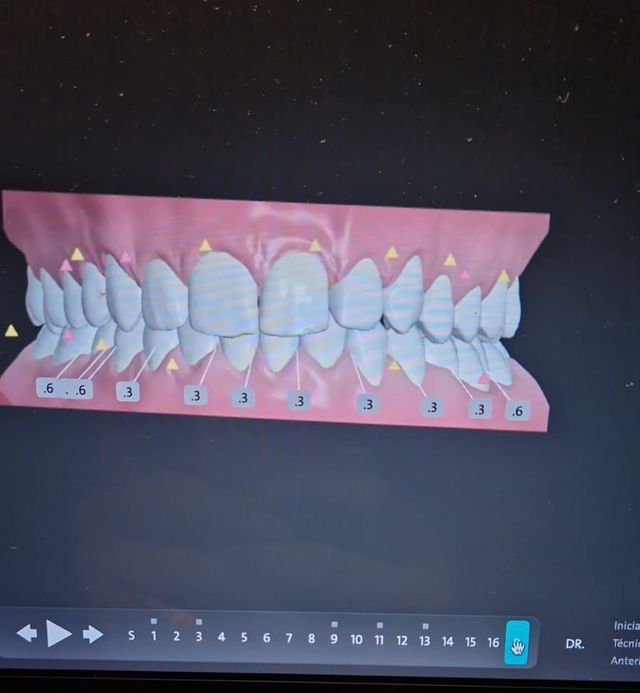Click the leftmost .6 IPR label

(48, 388)
